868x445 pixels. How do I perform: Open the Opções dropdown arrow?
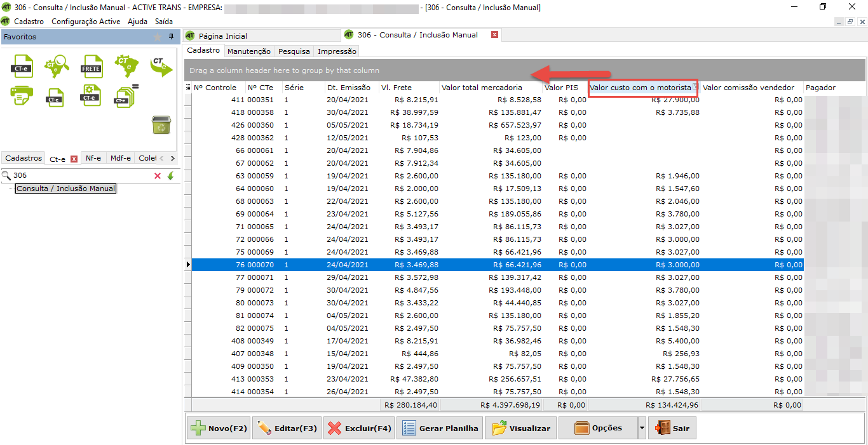click(642, 428)
